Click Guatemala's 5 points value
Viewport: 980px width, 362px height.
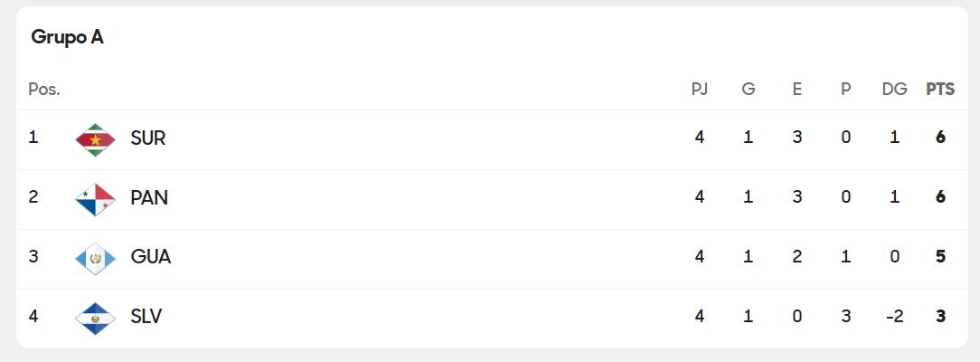(x=940, y=257)
